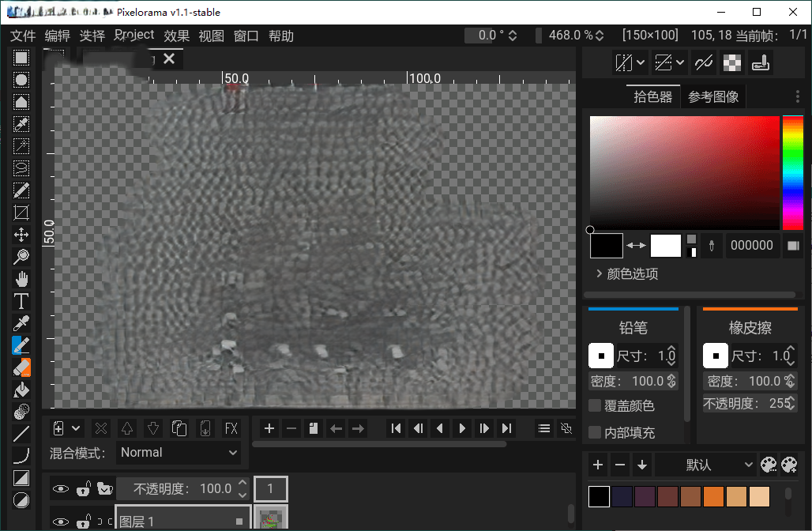Click the hue slider strip
Image resolution: width=812 pixels, height=531 pixels.
coord(792,173)
